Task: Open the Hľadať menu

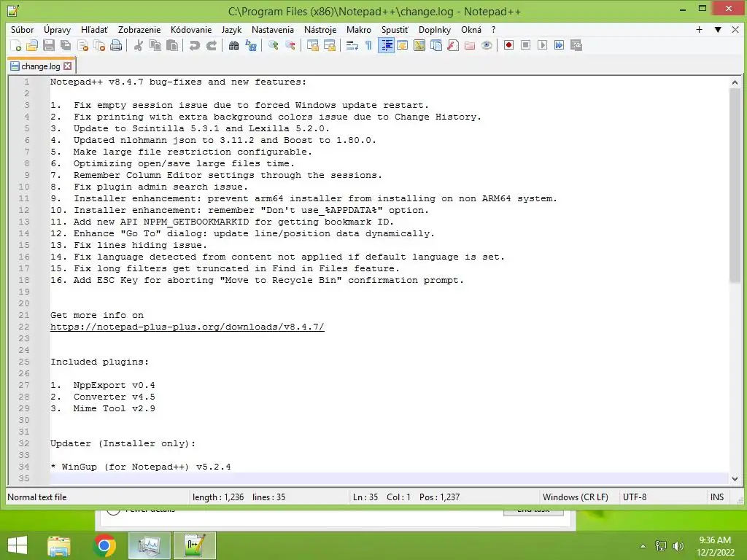Action: point(94,29)
